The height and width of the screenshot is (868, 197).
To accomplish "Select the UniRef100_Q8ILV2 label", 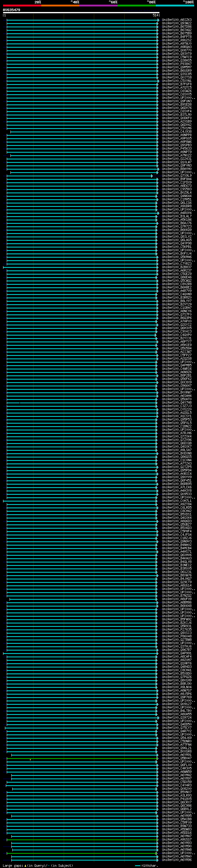I will pos(177,236).
